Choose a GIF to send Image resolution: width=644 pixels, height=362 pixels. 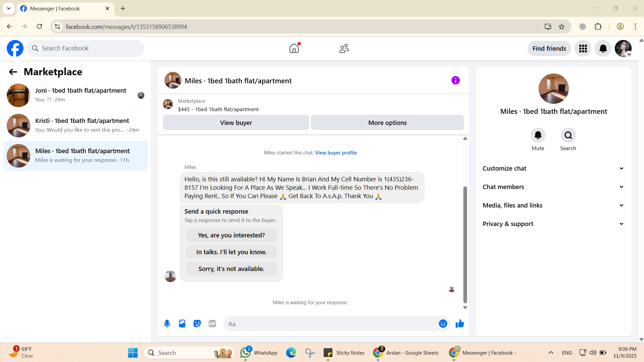212,324
